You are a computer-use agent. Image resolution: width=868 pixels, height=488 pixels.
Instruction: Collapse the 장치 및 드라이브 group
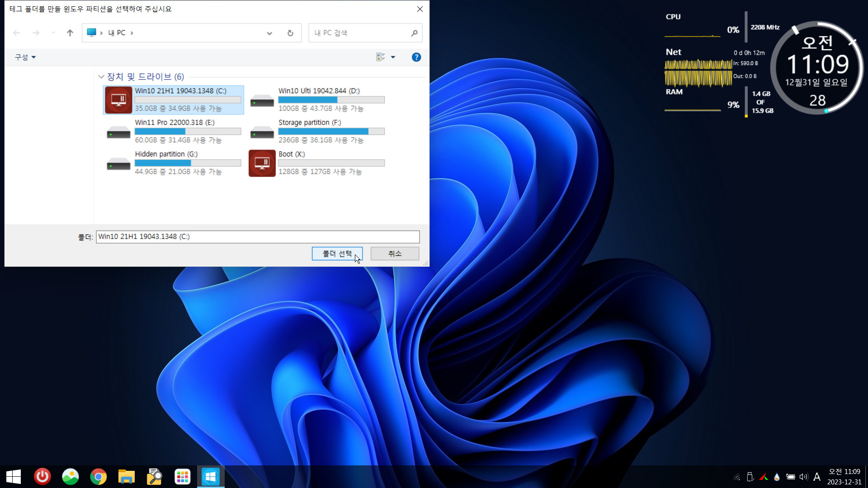[x=101, y=77]
